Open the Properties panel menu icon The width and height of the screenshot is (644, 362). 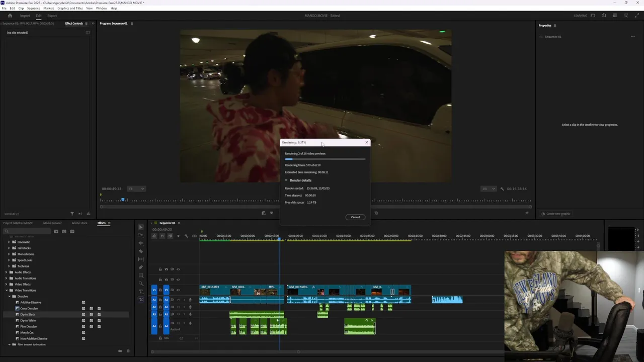[x=555, y=26]
